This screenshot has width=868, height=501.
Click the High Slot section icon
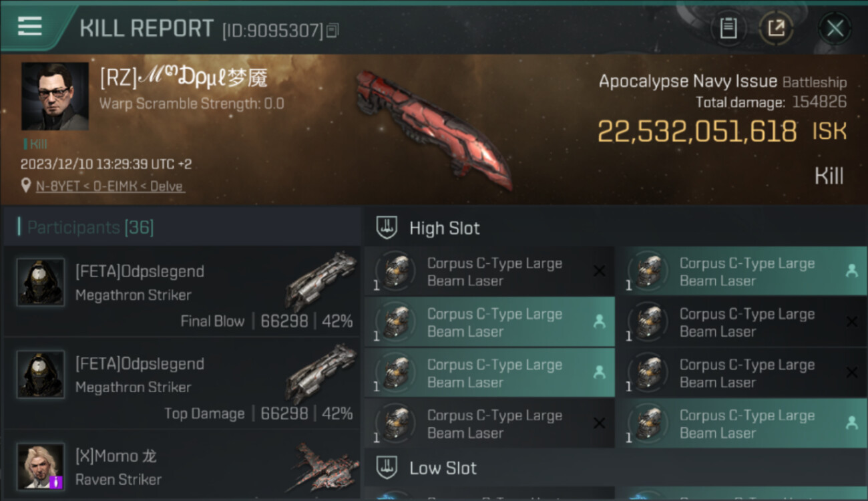387,228
